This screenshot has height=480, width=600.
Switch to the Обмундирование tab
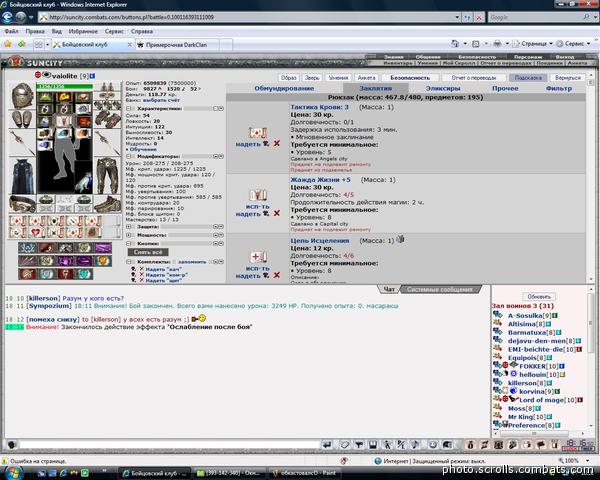click(284, 88)
